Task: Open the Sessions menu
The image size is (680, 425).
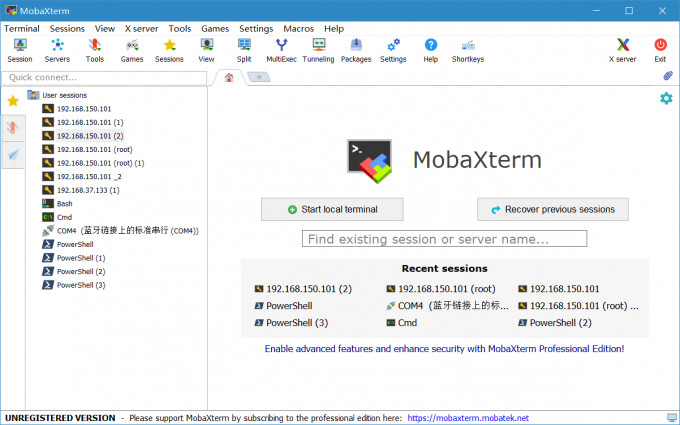Action: click(x=67, y=29)
